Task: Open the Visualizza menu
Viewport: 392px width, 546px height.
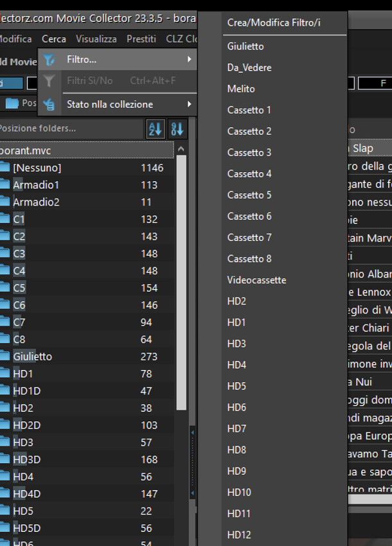Action: pyautogui.click(x=96, y=39)
